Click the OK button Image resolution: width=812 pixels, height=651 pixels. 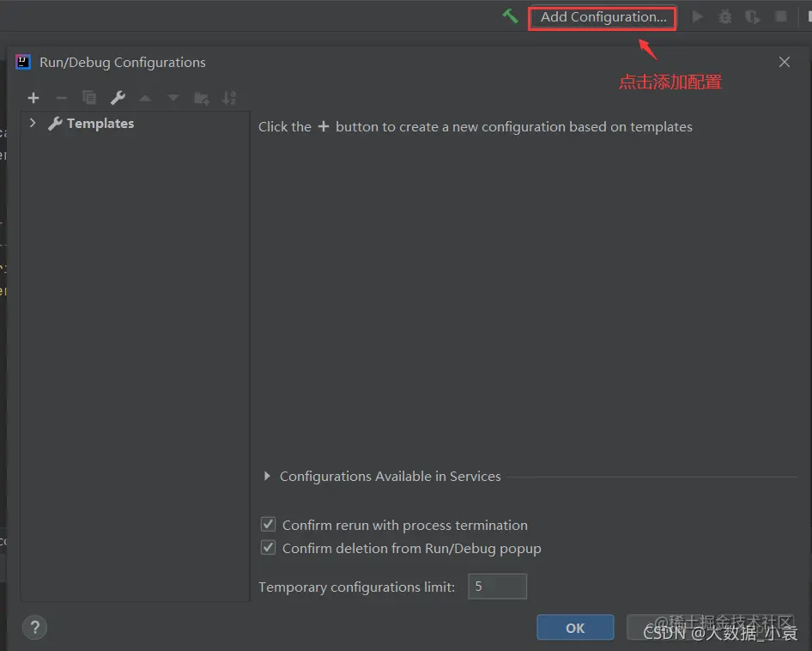575,628
